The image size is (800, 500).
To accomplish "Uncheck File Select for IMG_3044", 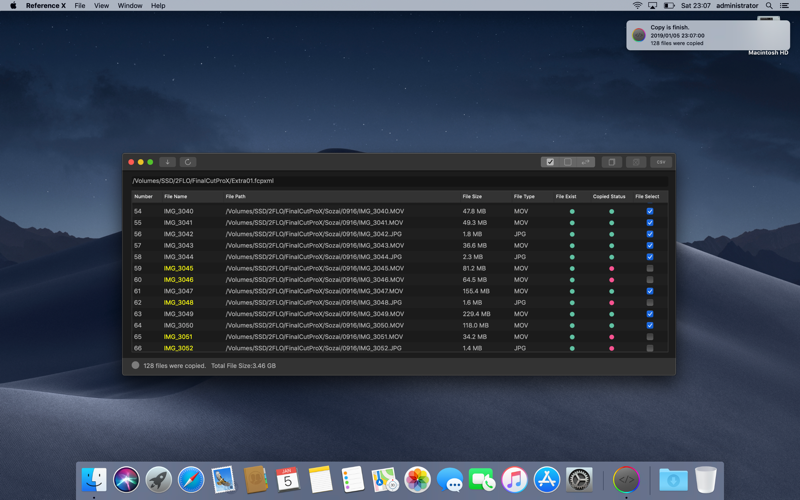I will pos(649,257).
